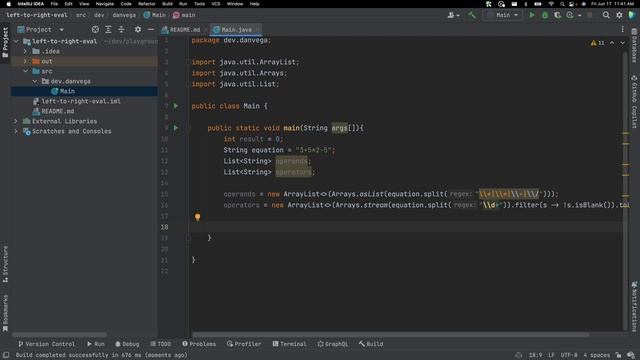Open the Tools menu

coord(199,4)
